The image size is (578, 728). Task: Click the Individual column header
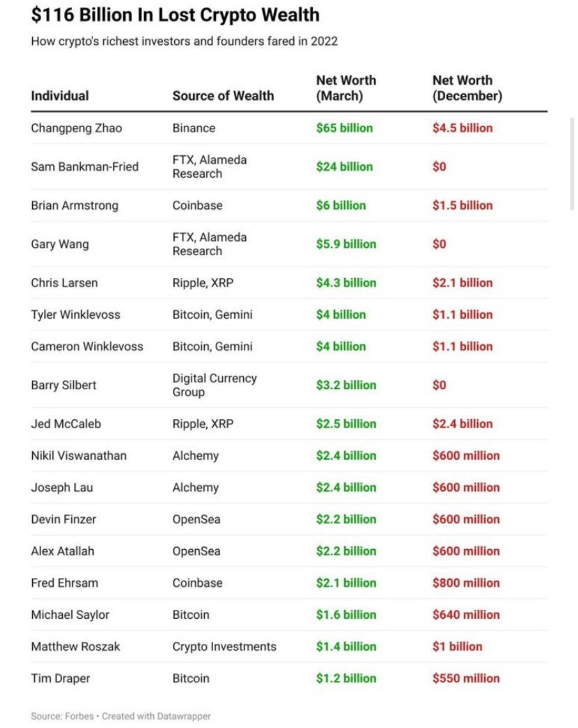[60, 96]
